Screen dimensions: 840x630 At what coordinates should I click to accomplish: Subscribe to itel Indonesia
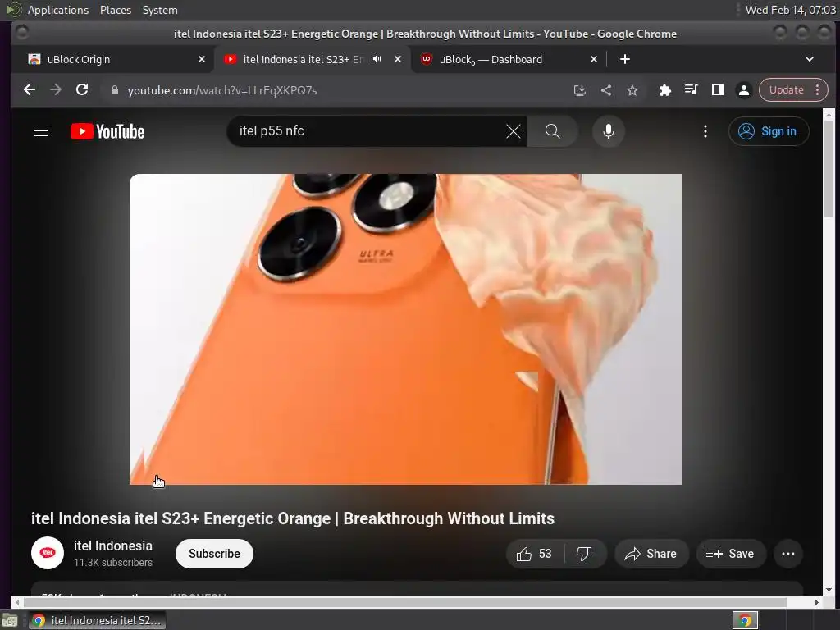point(214,554)
